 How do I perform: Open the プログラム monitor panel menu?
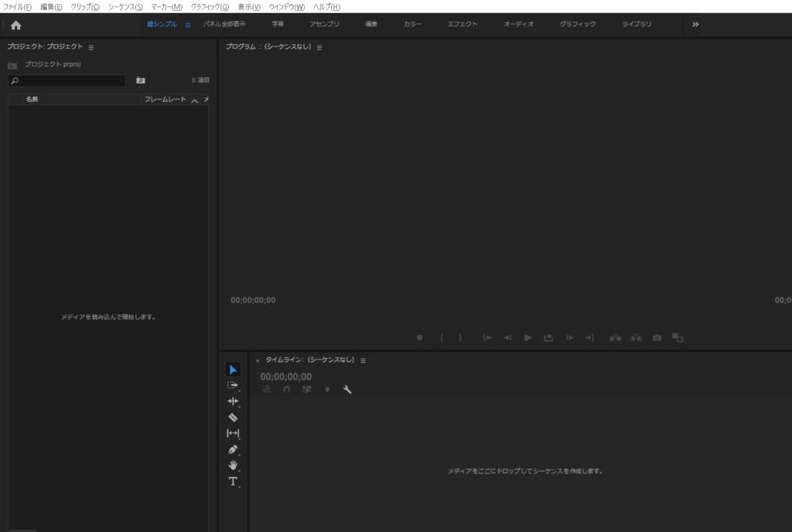point(319,47)
